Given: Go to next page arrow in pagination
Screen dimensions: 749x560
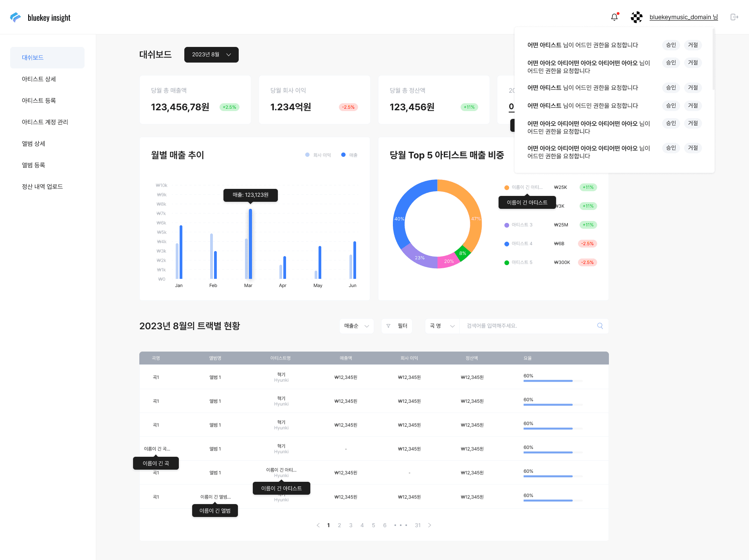Looking at the screenshot, I should (430, 525).
